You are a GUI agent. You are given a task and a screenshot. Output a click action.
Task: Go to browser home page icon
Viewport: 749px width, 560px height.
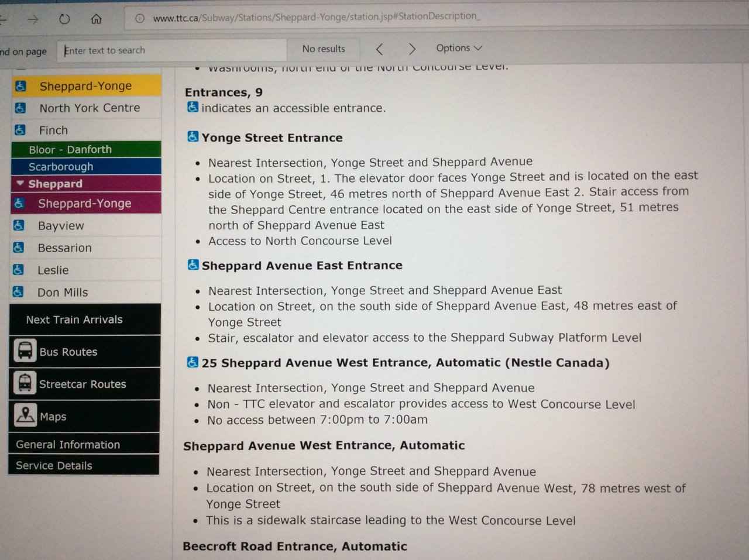96,19
